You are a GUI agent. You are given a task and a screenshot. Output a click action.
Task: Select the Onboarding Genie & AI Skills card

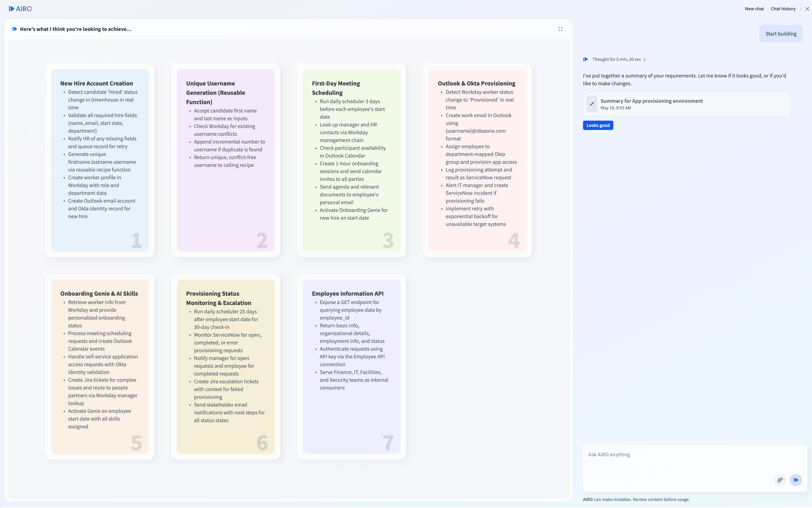(100, 367)
